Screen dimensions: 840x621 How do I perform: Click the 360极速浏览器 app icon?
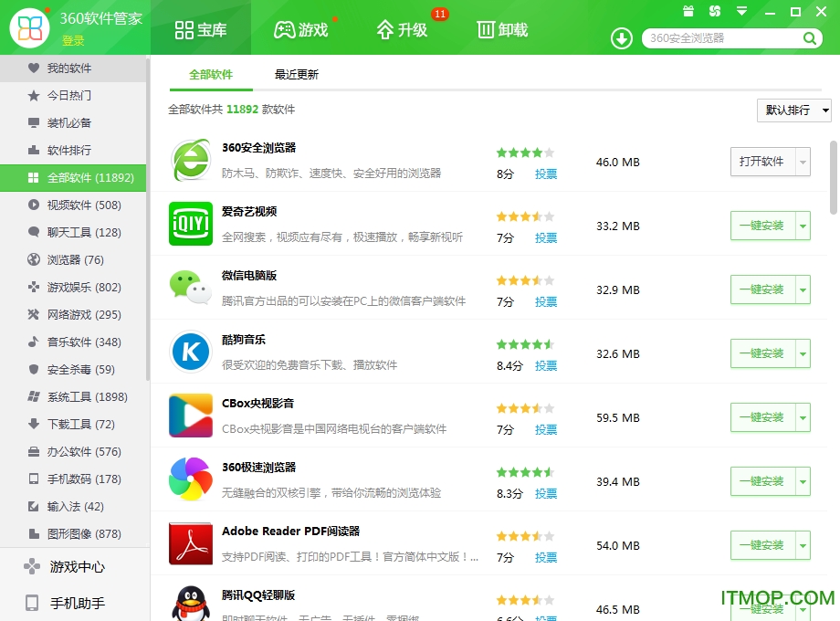[191, 479]
